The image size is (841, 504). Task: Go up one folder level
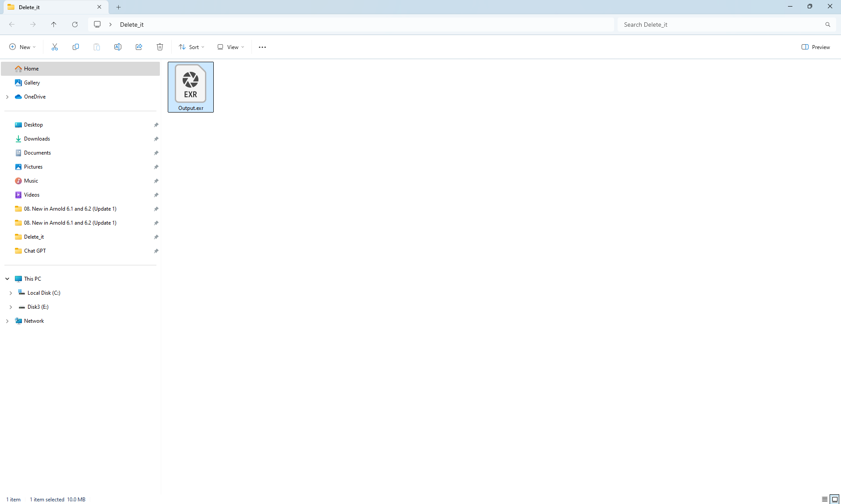(54, 25)
